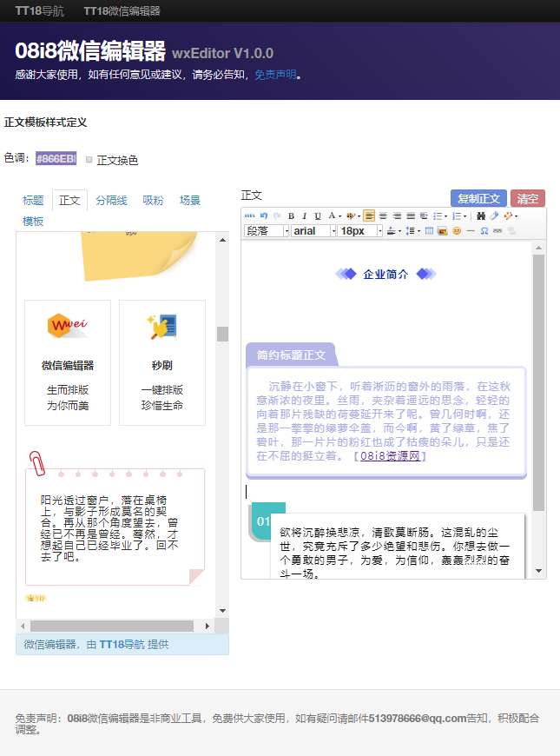Image resolution: width=560 pixels, height=756 pixels.
Task: Click the 企业简介 title in editor
Action: 385,275
